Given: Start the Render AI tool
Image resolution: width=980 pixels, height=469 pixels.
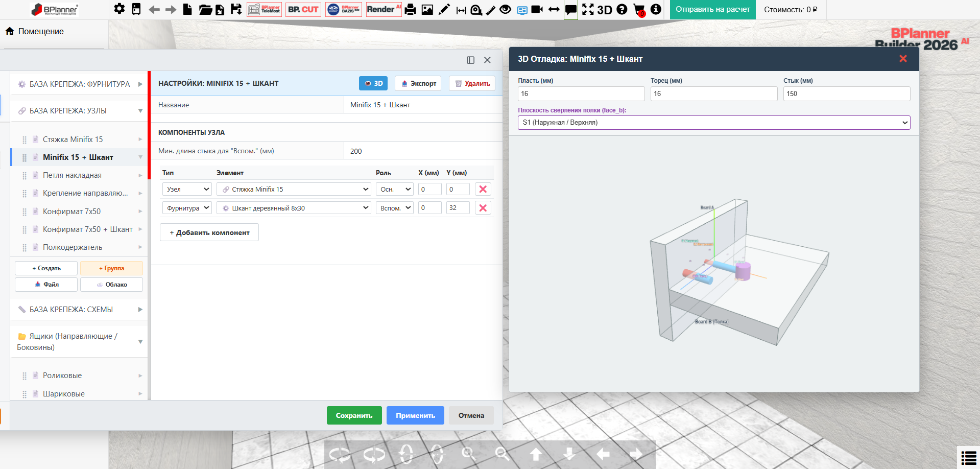Looking at the screenshot, I should [x=384, y=9].
